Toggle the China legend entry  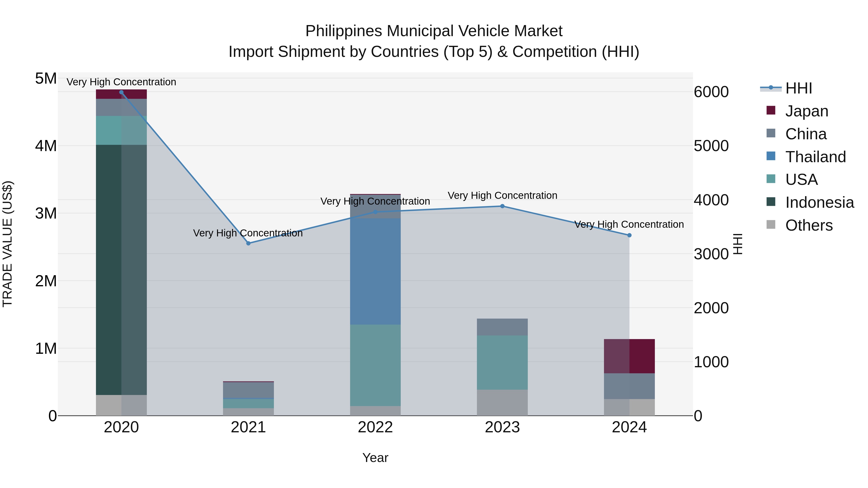[796, 134]
